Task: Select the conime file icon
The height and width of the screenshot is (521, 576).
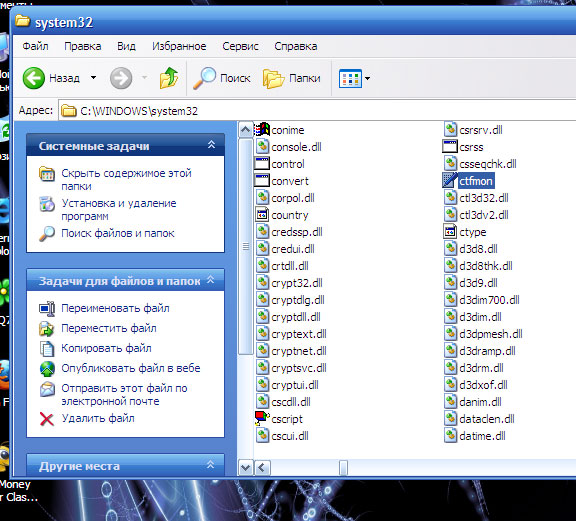Action: (262, 130)
